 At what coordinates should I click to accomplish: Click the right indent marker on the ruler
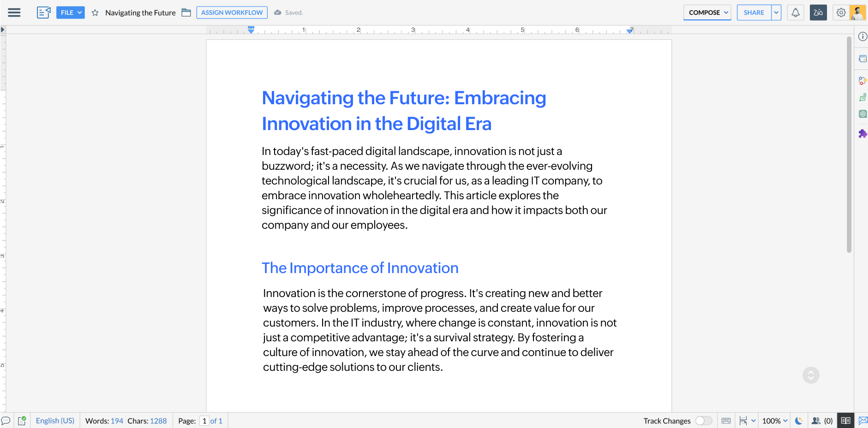[630, 30]
